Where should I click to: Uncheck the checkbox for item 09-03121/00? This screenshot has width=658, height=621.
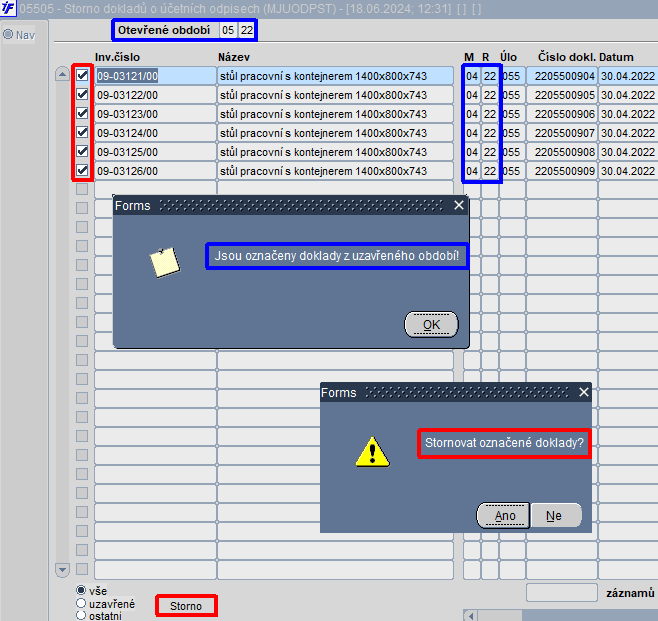(x=82, y=76)
